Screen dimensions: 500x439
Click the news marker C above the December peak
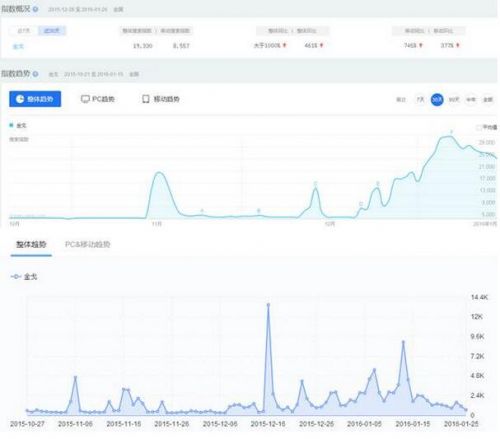pos(315,183)
